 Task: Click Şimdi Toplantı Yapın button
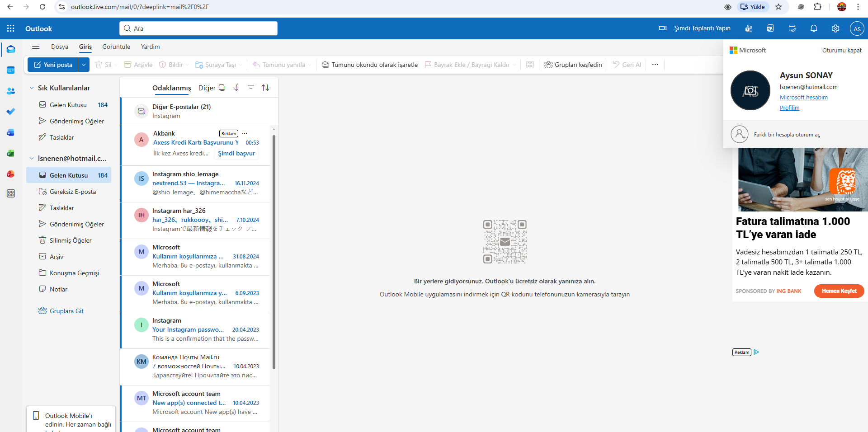pyautogui.click(x=695, y=28)
